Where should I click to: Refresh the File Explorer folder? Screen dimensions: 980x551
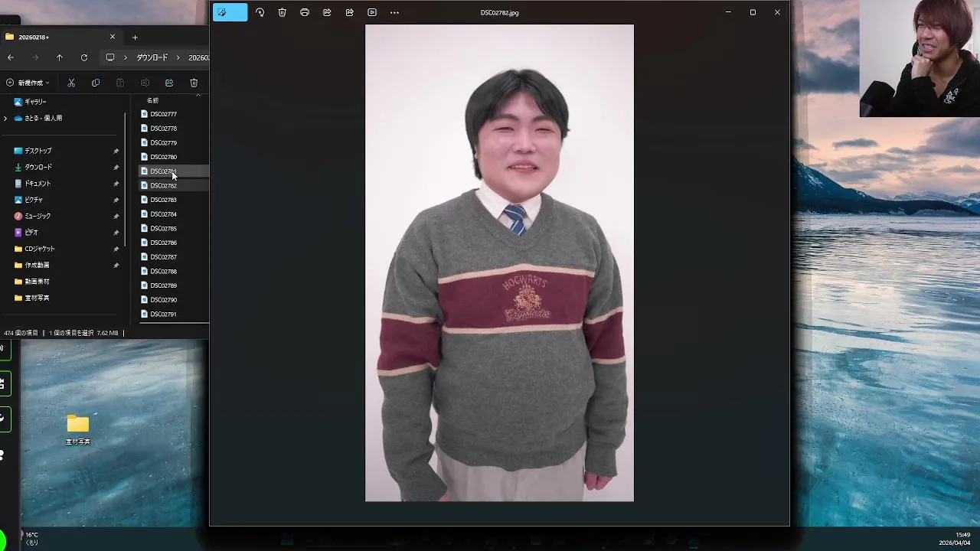(84, 57)
